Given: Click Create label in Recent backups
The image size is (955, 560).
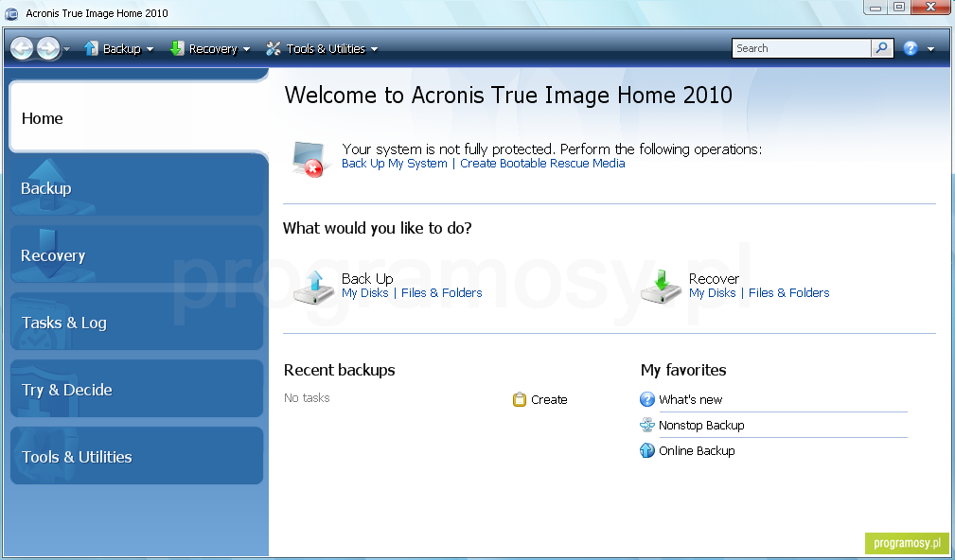Looking at the screenshot, I should [x=549, y=400].
